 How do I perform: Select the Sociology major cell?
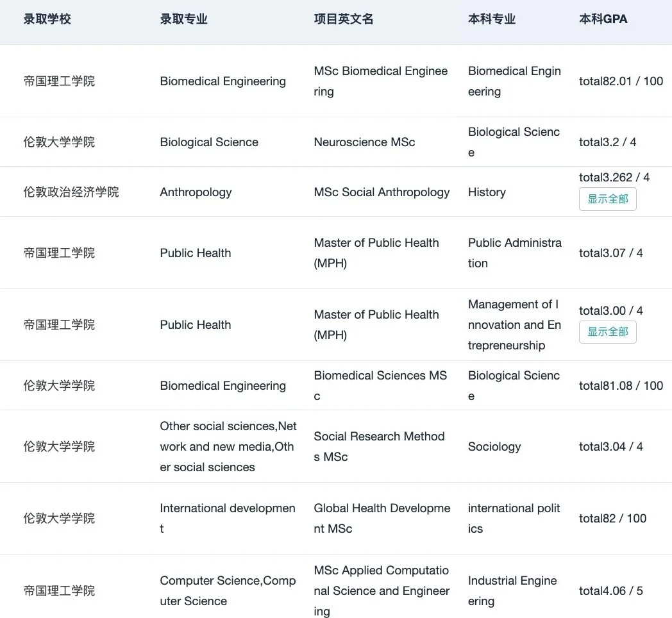point(494,447)
